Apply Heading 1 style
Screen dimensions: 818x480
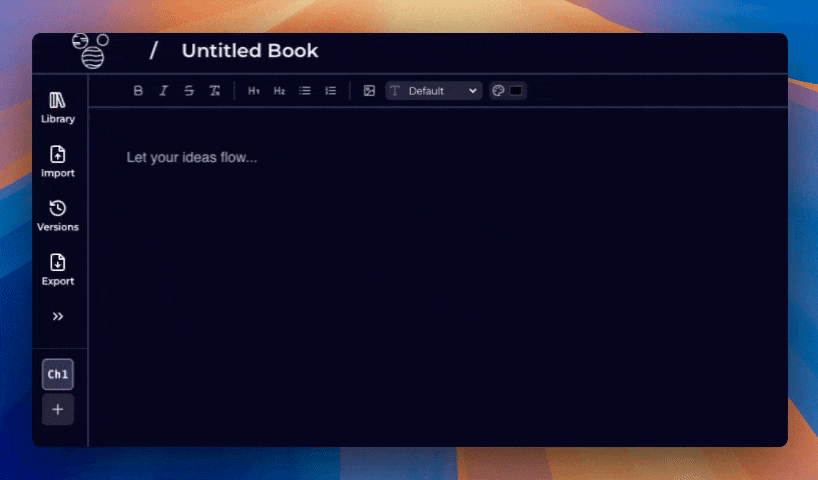(x=254, y=91)
